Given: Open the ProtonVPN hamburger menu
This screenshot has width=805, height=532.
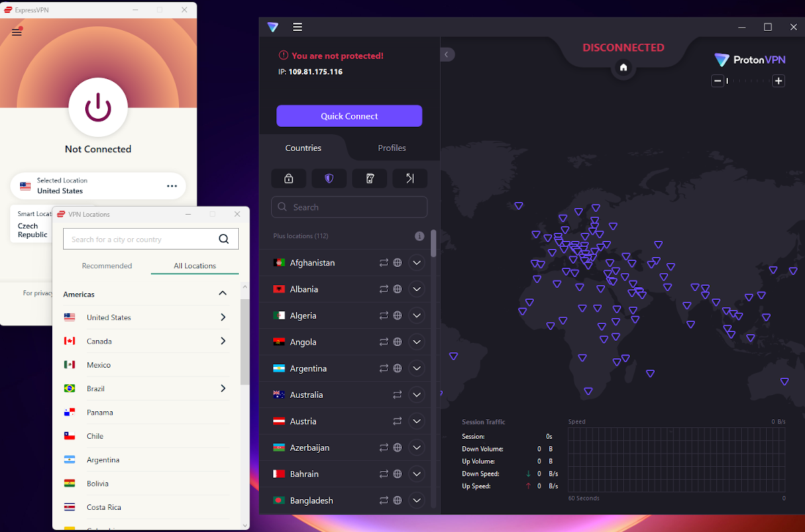Looking at the screenshot, I should [297, 27].
